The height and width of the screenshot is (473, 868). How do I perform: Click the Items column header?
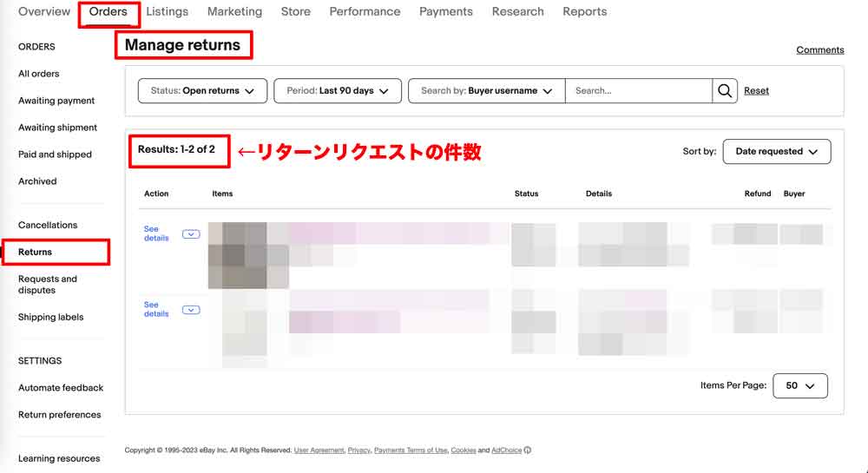pyautogui.click(x=222, y=194)
